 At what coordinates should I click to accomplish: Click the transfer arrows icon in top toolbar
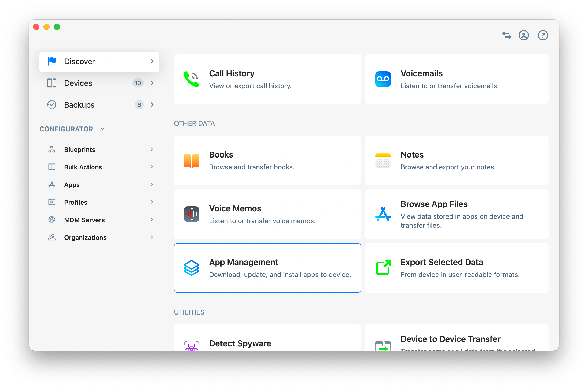(x=506, y=35)
